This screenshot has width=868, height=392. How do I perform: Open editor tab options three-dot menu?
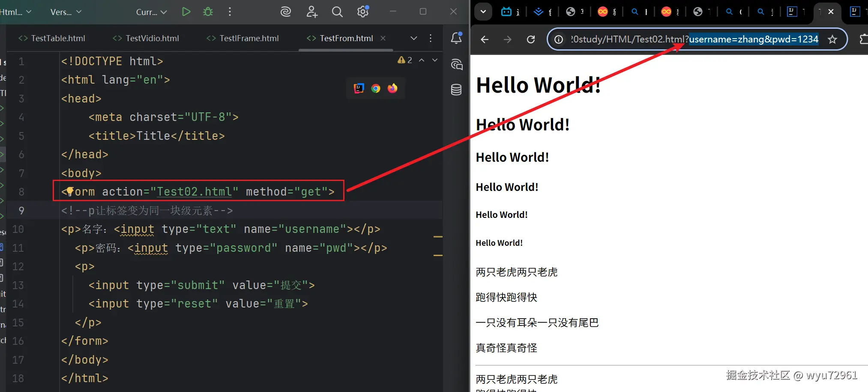(431, 38)
